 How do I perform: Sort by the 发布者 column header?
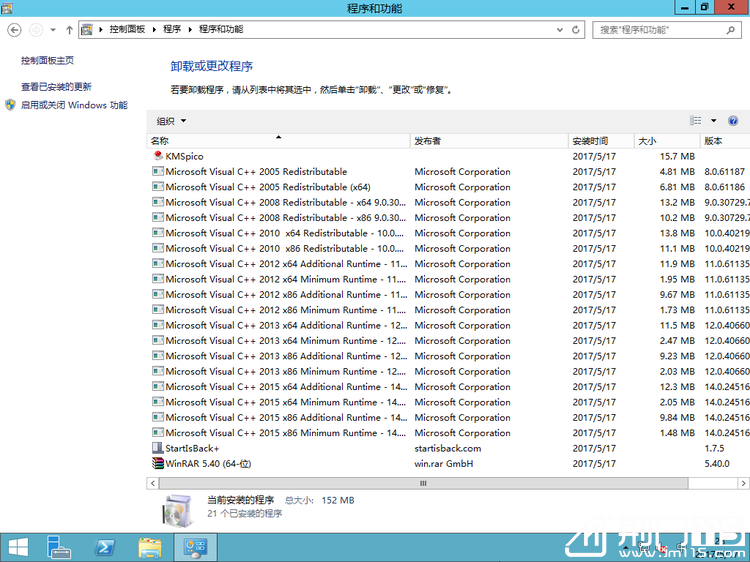[489, 141]
